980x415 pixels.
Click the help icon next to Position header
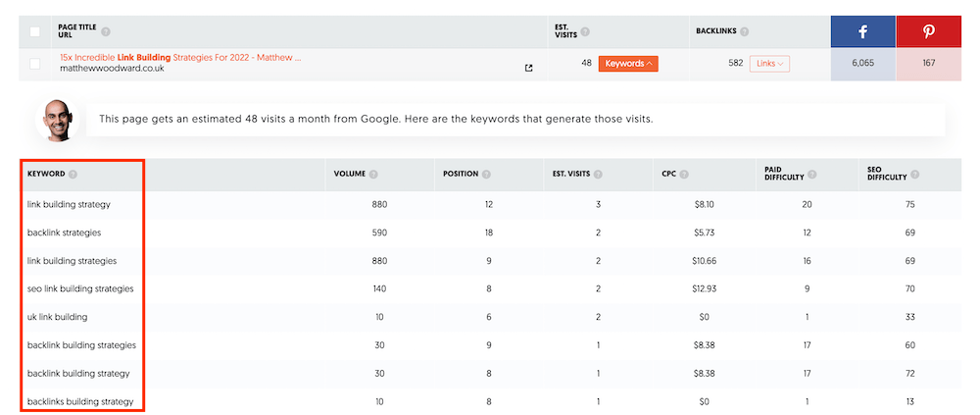[x=486, y=175]
